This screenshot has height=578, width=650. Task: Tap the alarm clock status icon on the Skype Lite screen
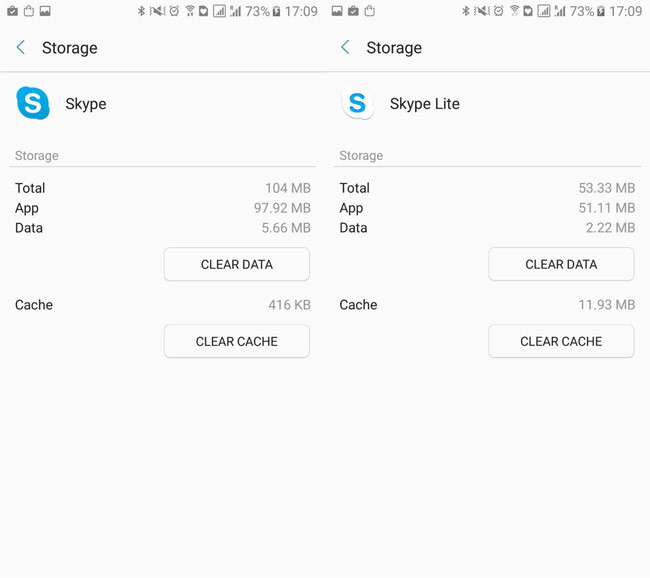pyautogui.click(x=499, y=11)
